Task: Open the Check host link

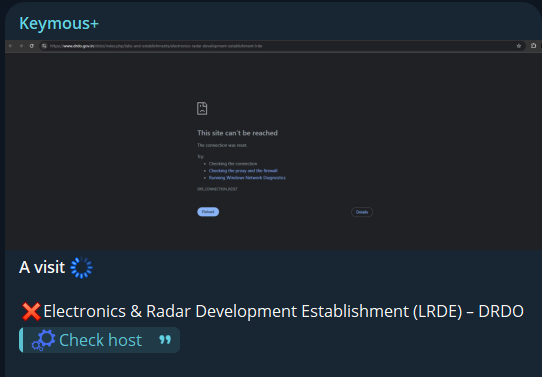Action: (100, 340)
